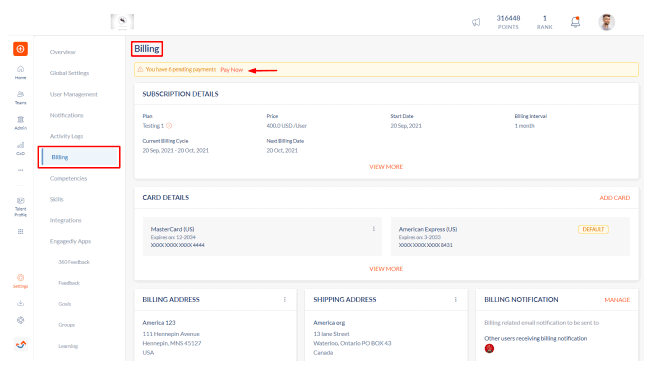This screenshot has width=652, height=369.
Task: Click the SUBSCRIPTION DETAILS heading
Action: tap(180, 94)
